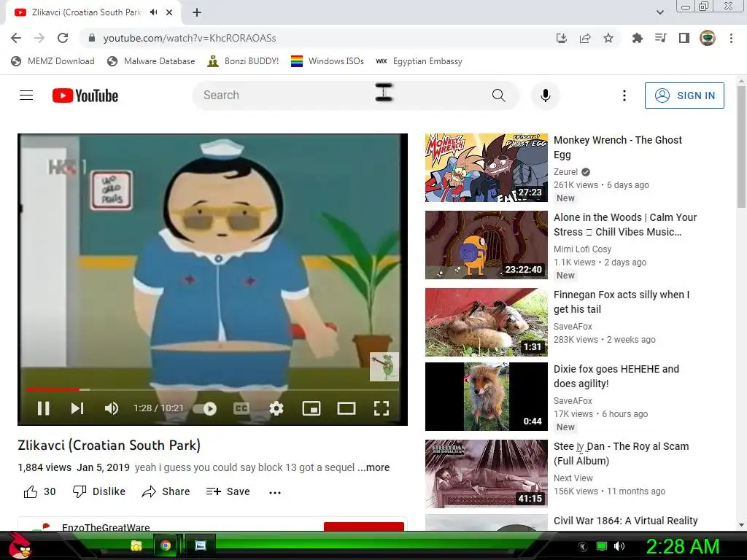Open Chrome extensions puzzle icon
This screenshot has width=747, height=560.
point(637,38)
